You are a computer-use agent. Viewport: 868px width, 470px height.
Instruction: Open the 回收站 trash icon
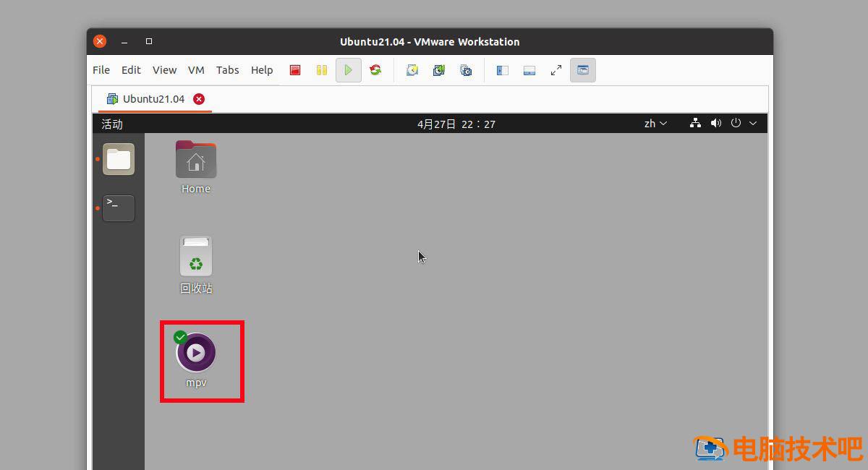(x=195, y=256)
